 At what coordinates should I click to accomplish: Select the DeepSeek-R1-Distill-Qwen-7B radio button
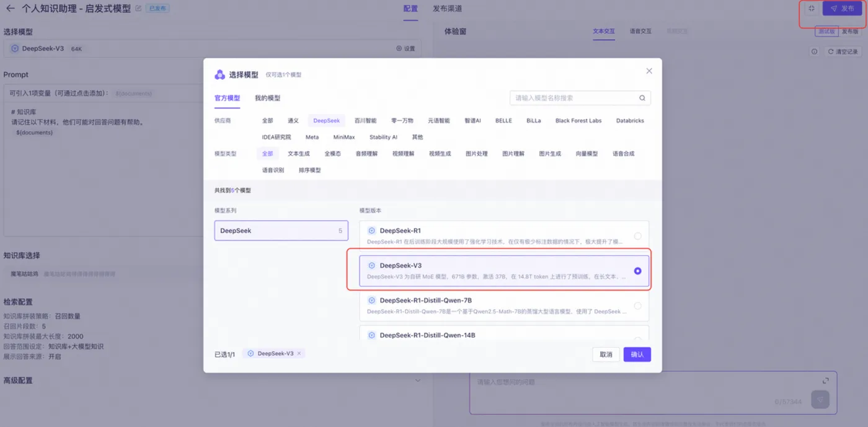pyautogui.click(x=638, y=306)
